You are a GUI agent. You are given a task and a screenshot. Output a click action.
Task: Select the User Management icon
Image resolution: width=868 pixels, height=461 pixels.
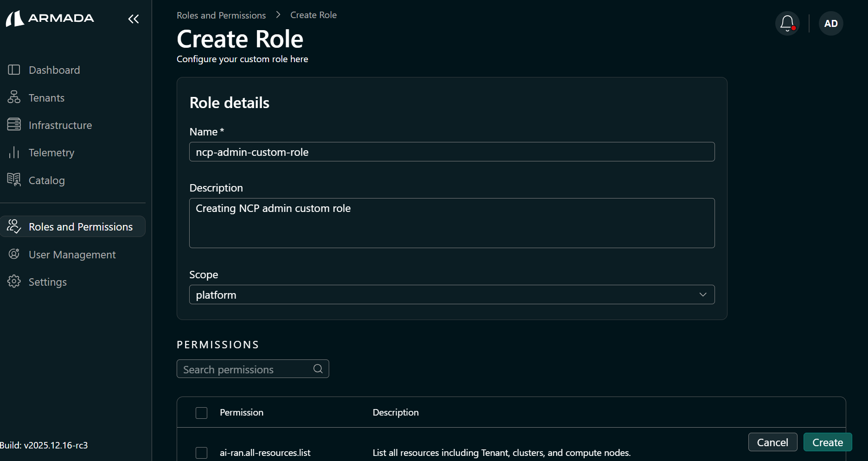[14, 254]
